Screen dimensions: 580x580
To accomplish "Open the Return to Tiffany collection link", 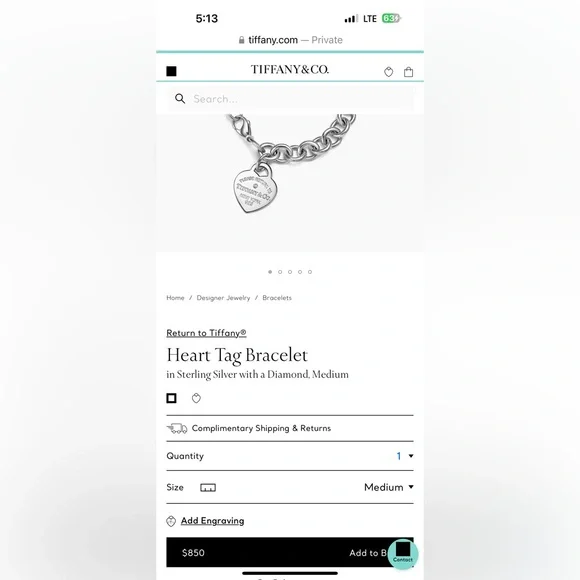I will pos(206,333).
